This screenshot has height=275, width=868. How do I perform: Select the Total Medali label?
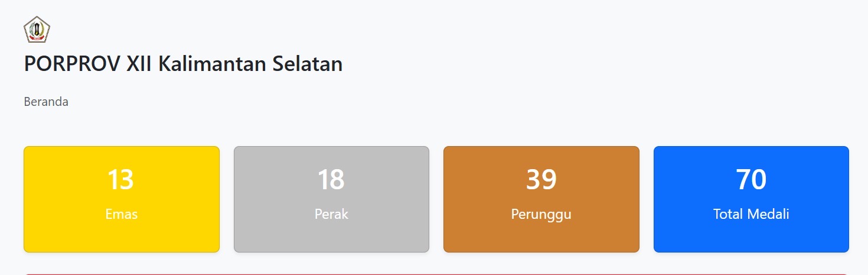pos(751,214)
